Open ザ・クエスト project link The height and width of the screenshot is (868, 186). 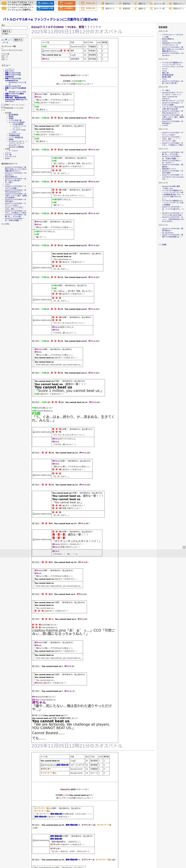tap(13, 151)
